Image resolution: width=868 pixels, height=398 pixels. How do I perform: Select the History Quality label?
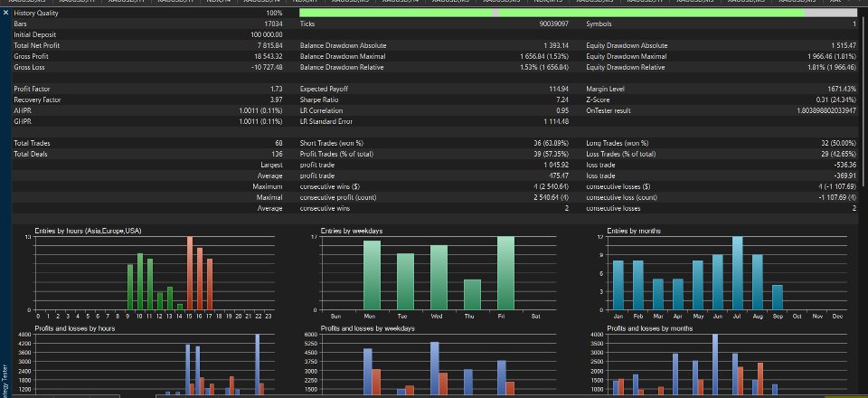pyautogui.click(x=36, y=13)
